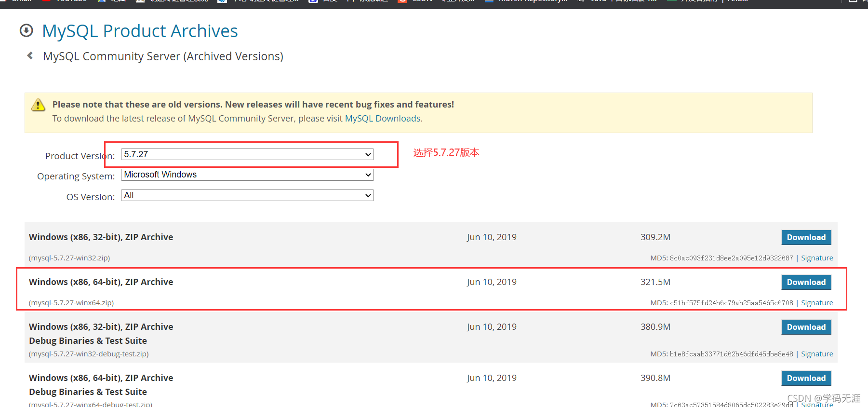The image size is (868, 407).
Task: Open the OS Version dropdown showing All
Action: coord(247,195)
